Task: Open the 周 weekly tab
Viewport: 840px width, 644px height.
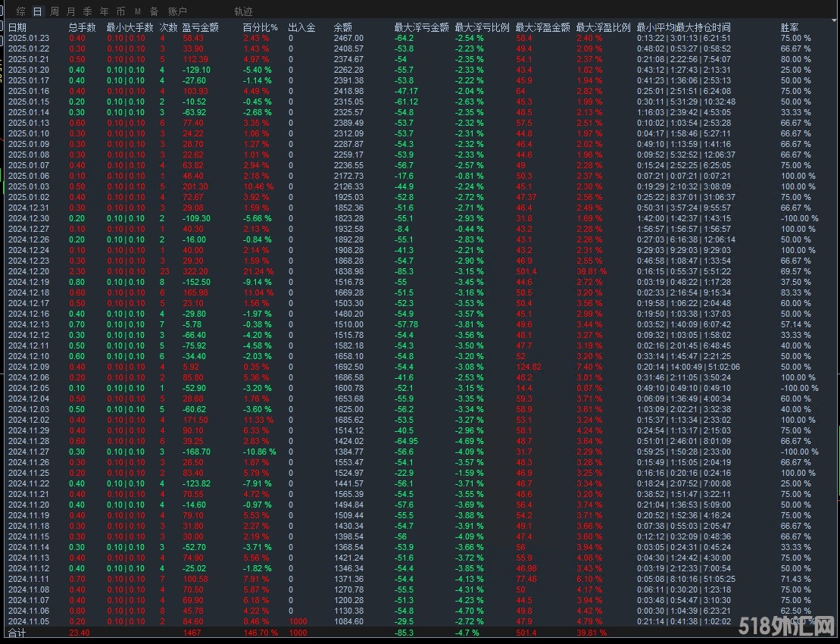Action: pyautogui.click(x=55, y=11)
